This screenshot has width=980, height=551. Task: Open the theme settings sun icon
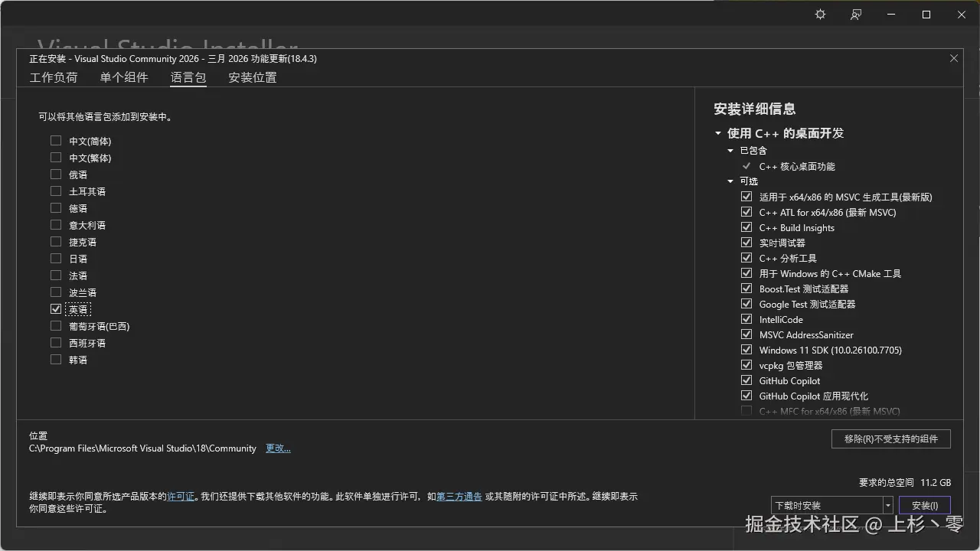(x=820, y=15)
